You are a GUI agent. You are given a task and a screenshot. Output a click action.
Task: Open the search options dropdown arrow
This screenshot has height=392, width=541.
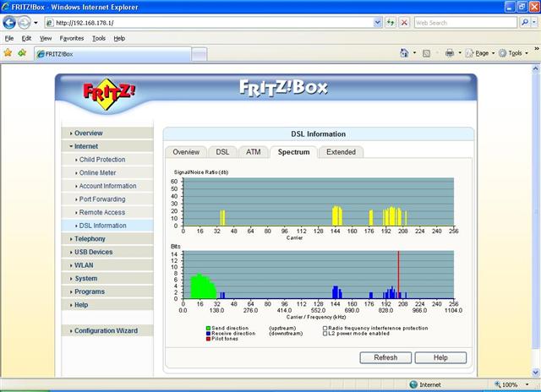(x=534, y=23)
